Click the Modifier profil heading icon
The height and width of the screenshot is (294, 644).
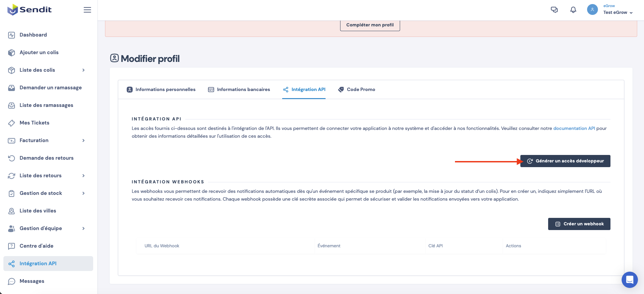click(x=115, y=58)
